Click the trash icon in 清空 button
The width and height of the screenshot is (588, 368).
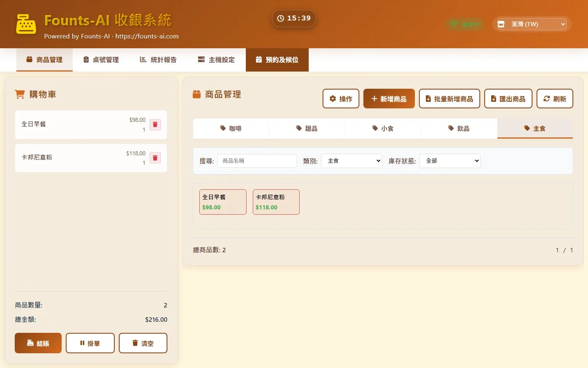[x=135, y=343]
